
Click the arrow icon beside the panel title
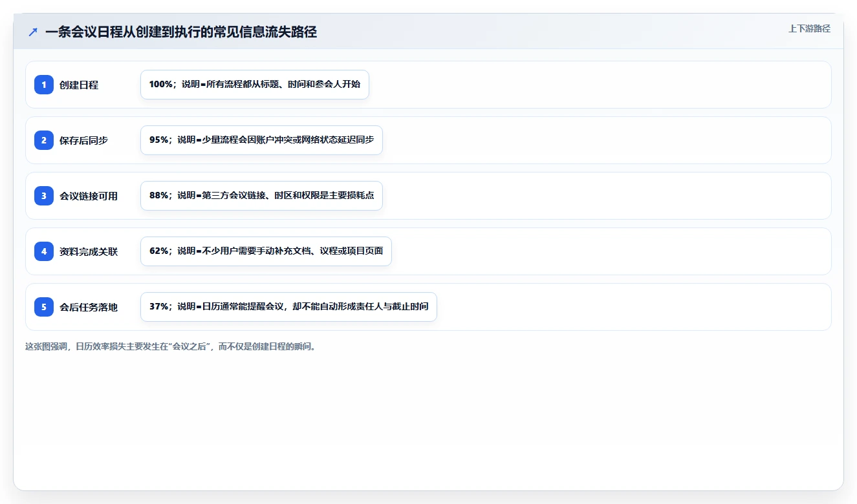[33, 32]
